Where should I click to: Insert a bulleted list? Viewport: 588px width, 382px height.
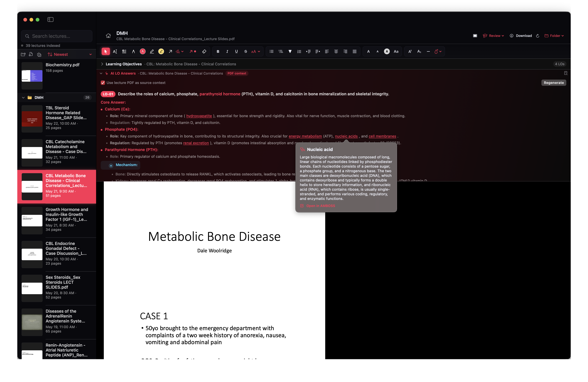pos(272,51)
